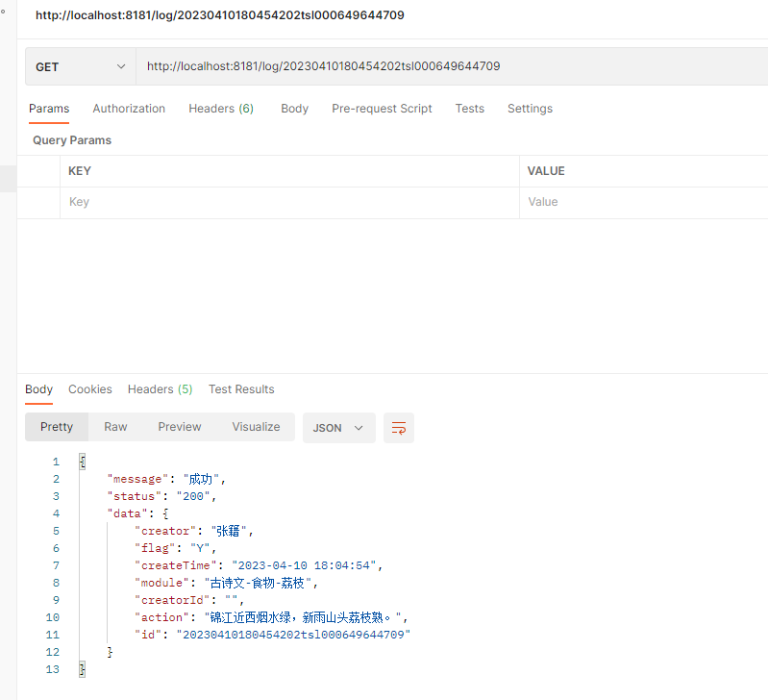Go to the Tests tab
Screen dimensions: 768x700
(470, 109)
